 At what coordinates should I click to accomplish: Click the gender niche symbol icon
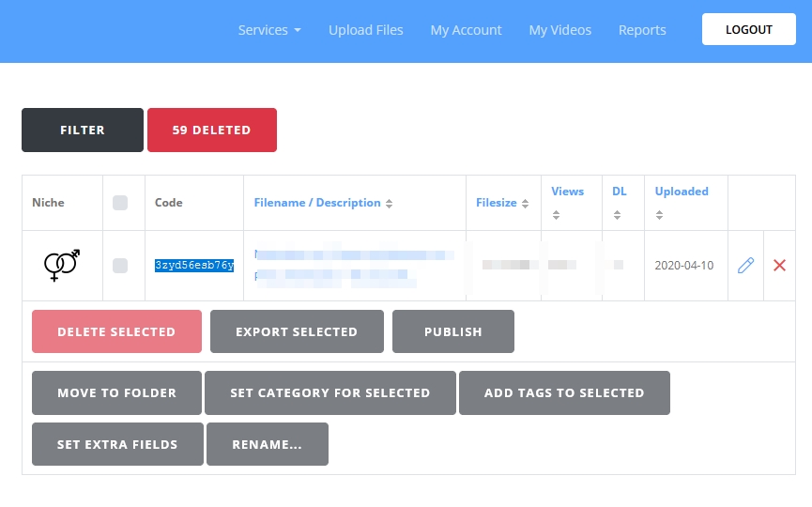tap(62, 265)
